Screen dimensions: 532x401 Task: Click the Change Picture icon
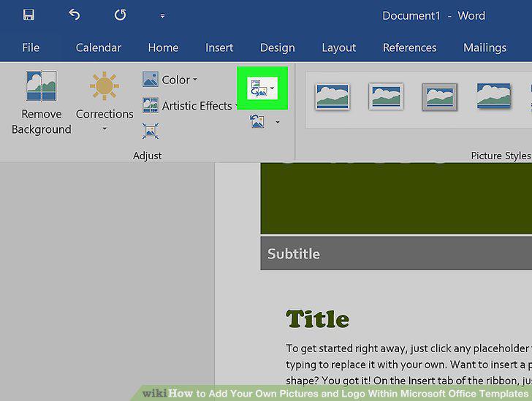[259, 88]
